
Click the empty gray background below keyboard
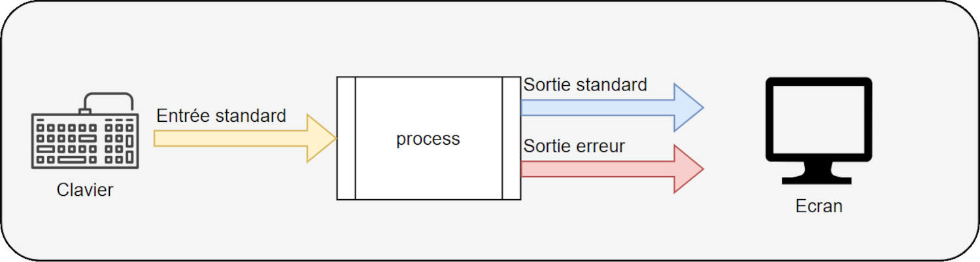click(x=85, y=226)
